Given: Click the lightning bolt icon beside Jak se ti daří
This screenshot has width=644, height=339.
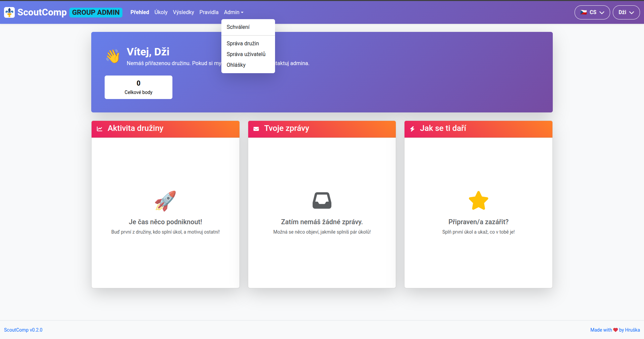Looking at the screenshot, I should pyautogui.click(x=412, y=129).
